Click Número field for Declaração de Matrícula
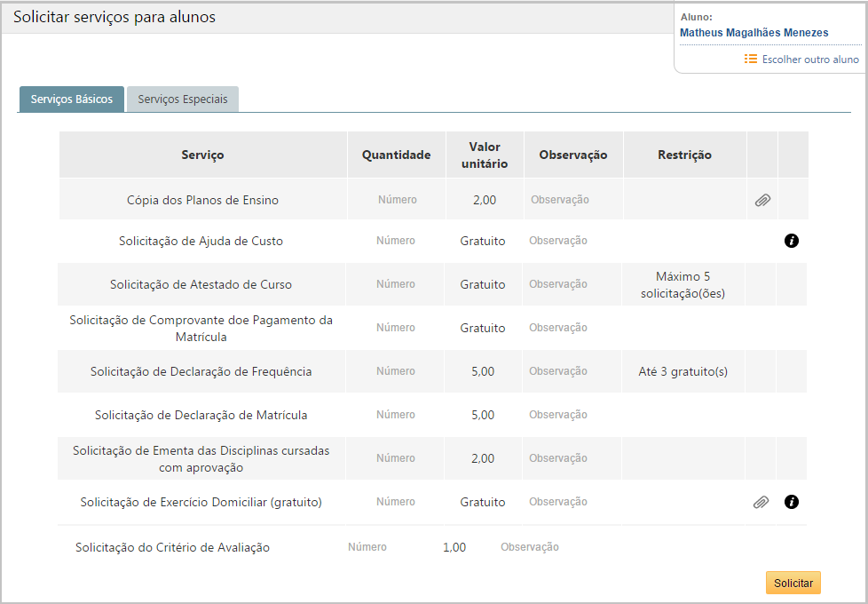 point(397,414)
